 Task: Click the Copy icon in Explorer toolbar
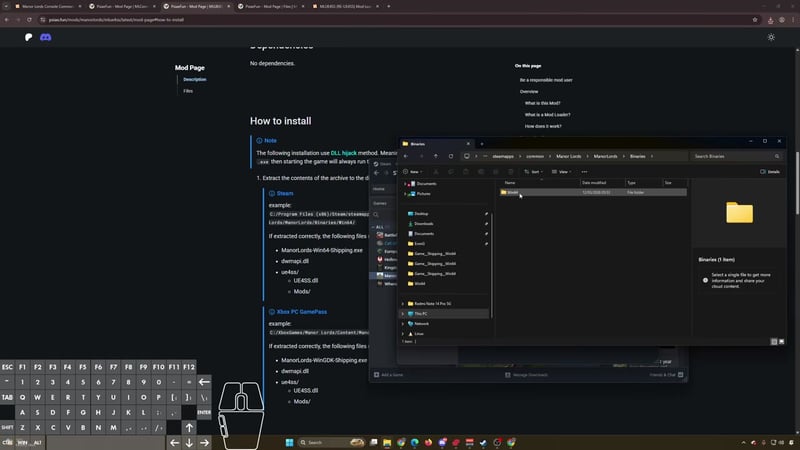451,172
